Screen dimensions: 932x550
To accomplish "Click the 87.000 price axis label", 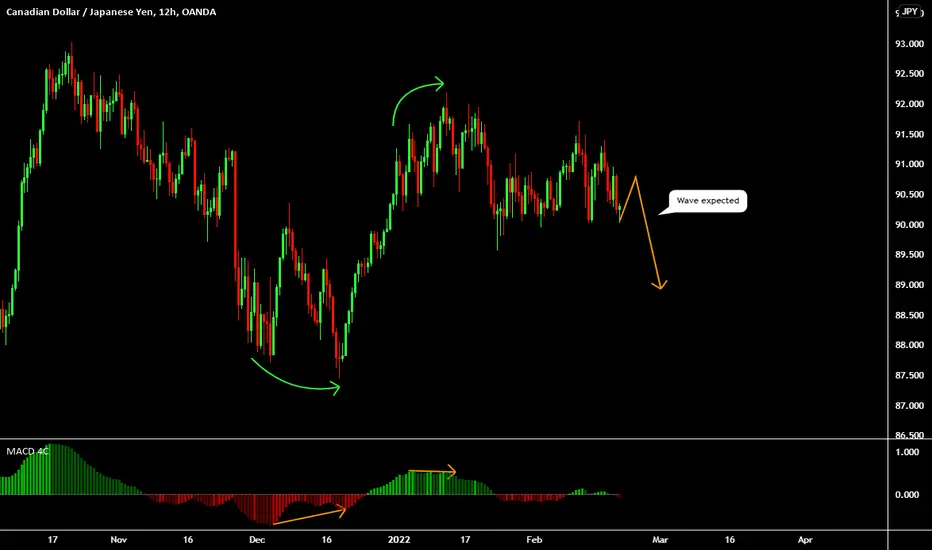I will point(909,406).
